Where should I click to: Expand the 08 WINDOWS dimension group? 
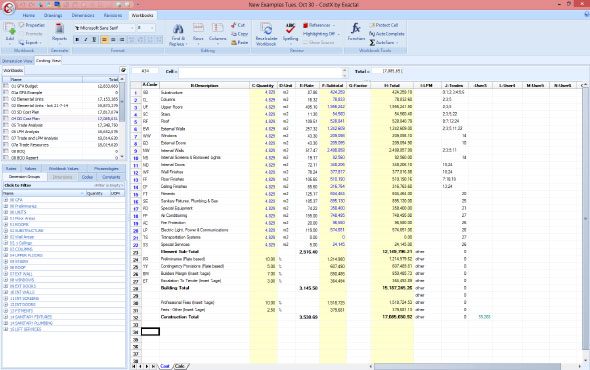6,280
